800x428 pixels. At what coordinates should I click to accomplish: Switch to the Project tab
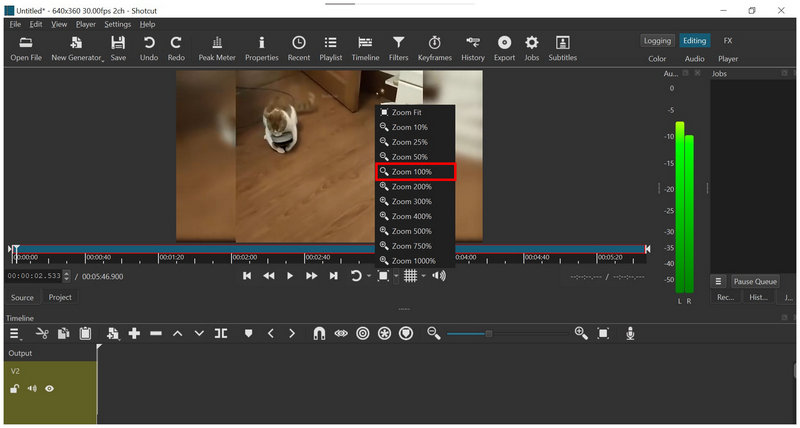tap(60, 297)
